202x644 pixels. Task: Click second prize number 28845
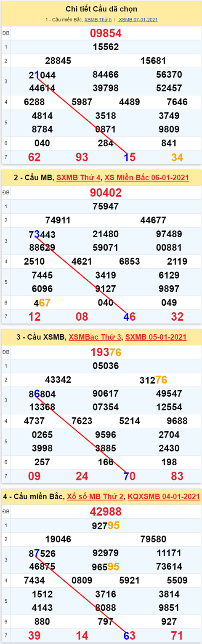point(58,61)
